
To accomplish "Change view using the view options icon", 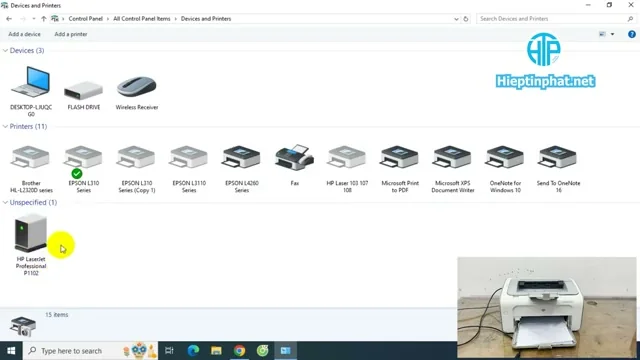I will [x=602, y=34].
